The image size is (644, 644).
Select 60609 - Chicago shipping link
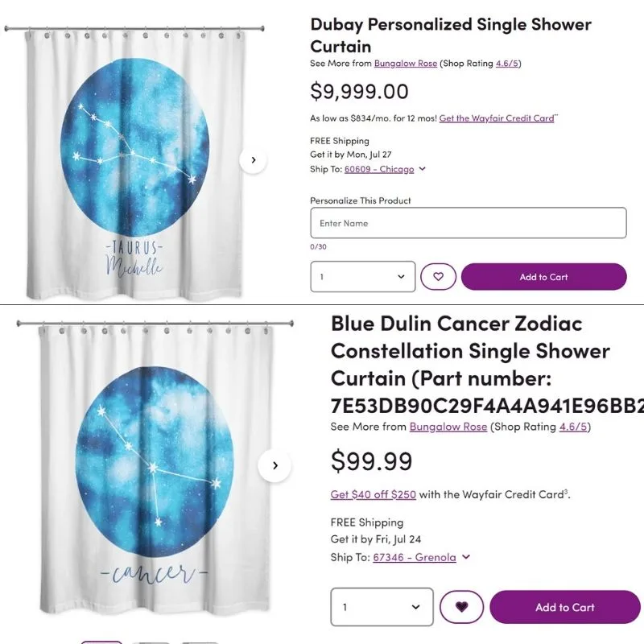[379, 169]
